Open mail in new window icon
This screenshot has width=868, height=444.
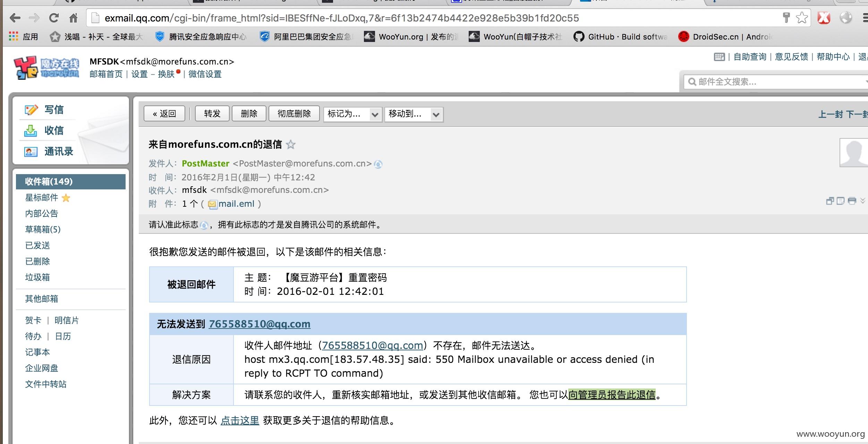830,200
